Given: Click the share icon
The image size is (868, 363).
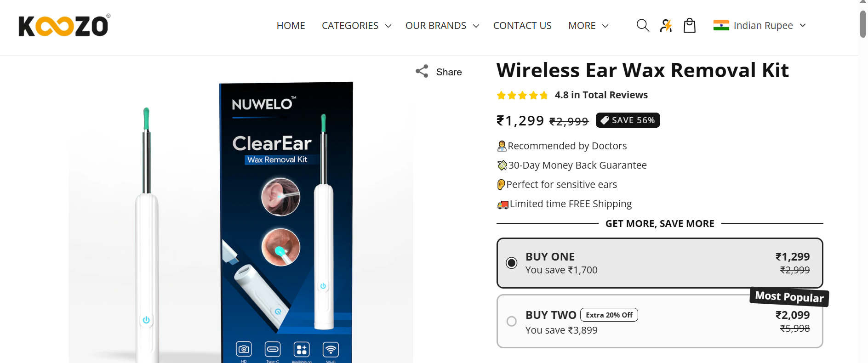Looking at the screenshot, I should coord(422,71).
